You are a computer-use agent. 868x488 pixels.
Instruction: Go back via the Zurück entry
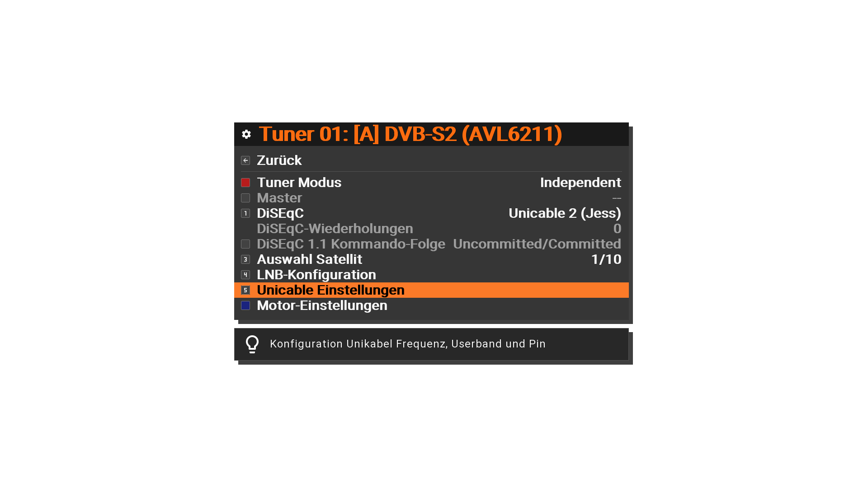tap(431, 160)
